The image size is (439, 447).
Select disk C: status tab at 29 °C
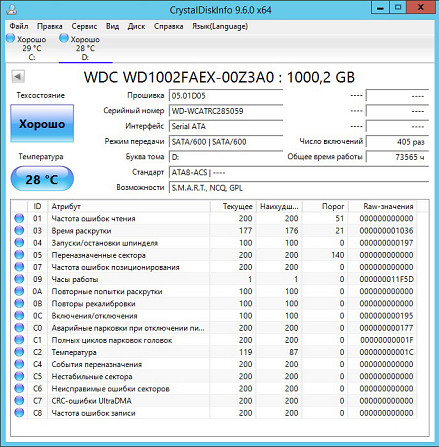coord(27,48)
